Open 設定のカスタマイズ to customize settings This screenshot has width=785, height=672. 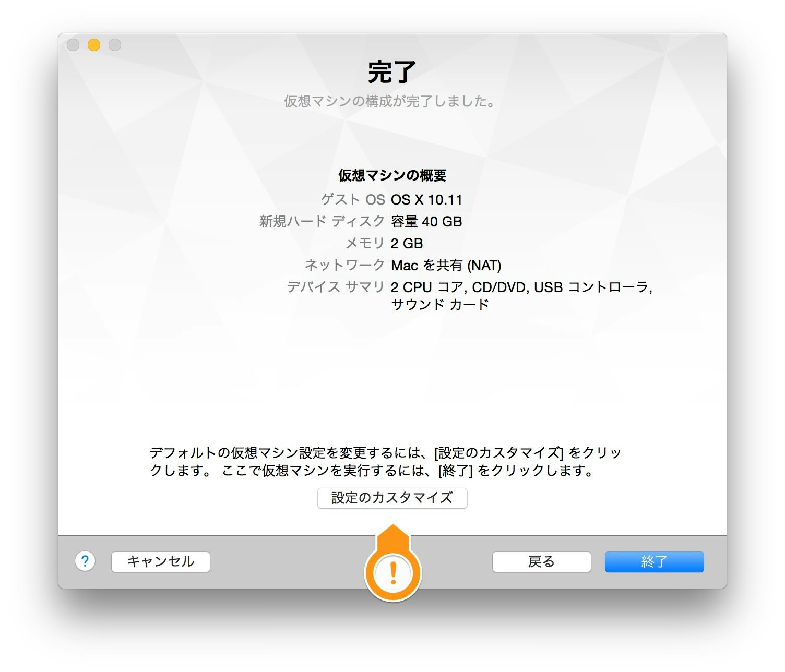tap(392, 498)
